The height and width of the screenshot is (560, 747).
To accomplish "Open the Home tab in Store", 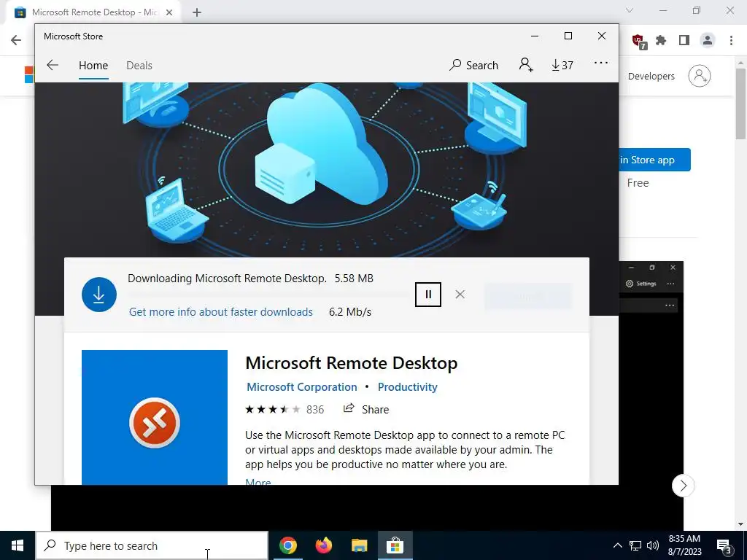I will point(93,65).
